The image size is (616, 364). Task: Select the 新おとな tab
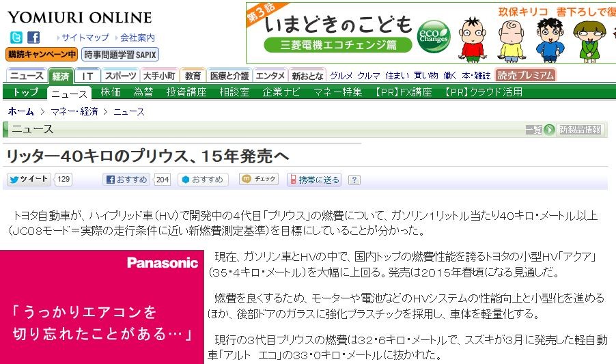pyautogui.click(x=307, y=75)
